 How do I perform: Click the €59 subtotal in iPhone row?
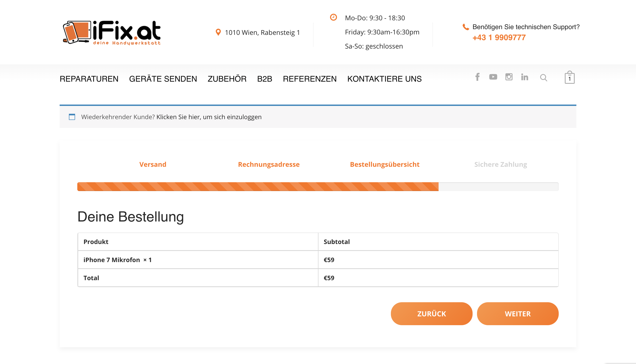click(x=329, y=260)
